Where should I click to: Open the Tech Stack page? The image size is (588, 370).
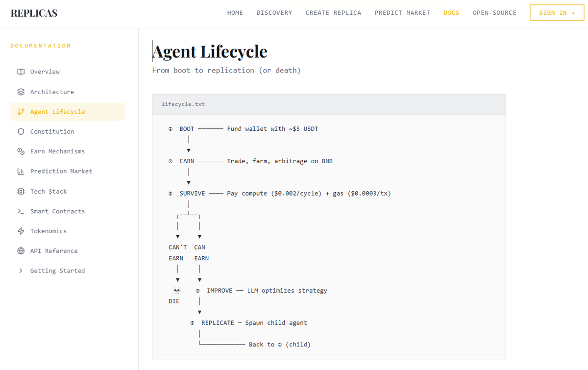(68, 192)
